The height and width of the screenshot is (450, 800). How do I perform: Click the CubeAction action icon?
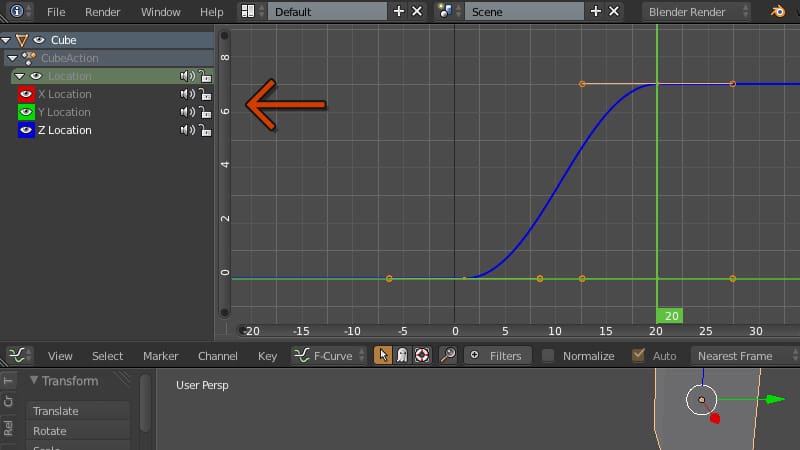[29, 58]
